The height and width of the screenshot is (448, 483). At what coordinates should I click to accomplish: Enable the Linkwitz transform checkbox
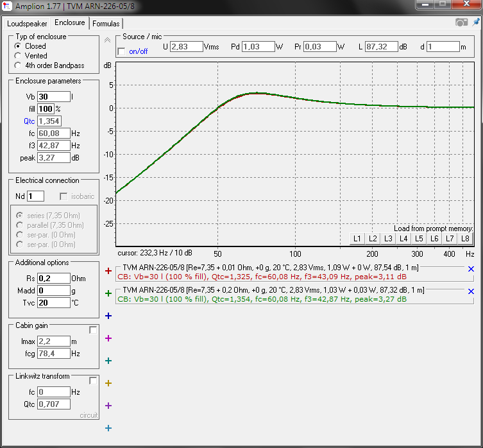coord(93,381)
